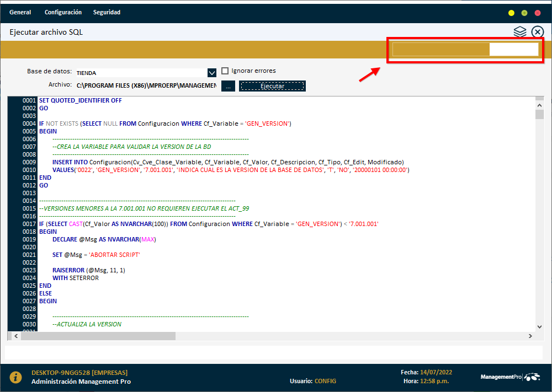Click the highlighted progress bar area
The image size is (552, 392).
[x=465, y=50]
